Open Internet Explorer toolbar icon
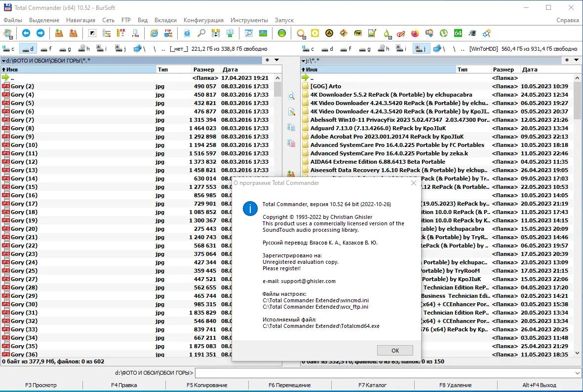The width and height of the screenshot is (583, 392). coord(154,34)
